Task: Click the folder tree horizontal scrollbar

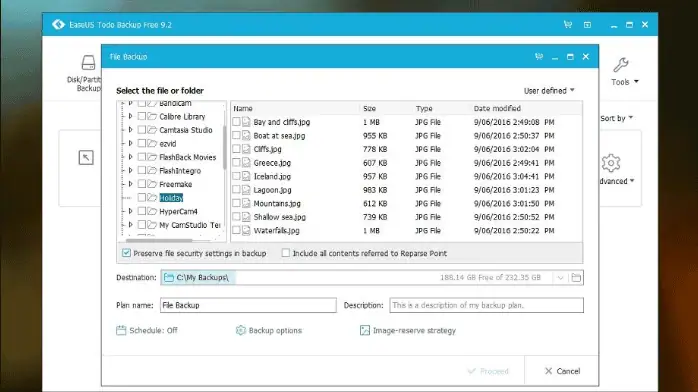Action: [159, 241]
